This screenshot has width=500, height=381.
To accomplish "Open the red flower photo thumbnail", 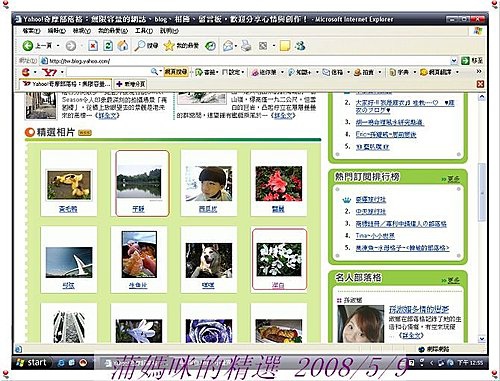I will coord(279,184).
